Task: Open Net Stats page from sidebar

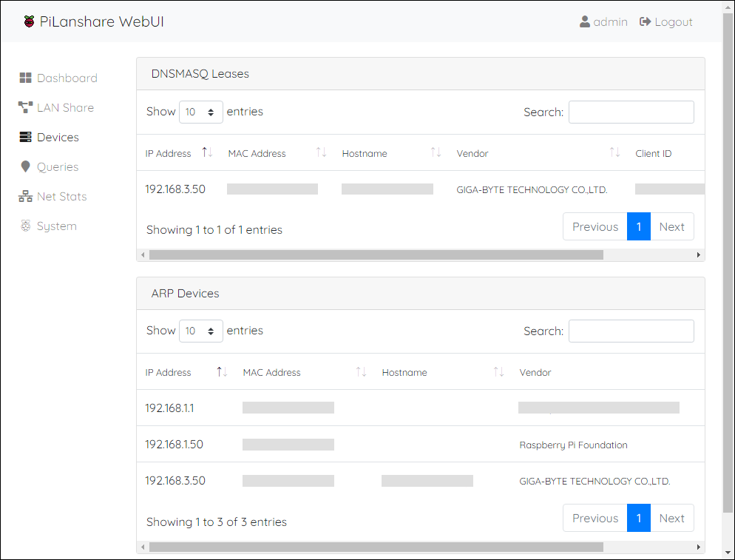Action: pyautogui.click(x=52, y=196)
